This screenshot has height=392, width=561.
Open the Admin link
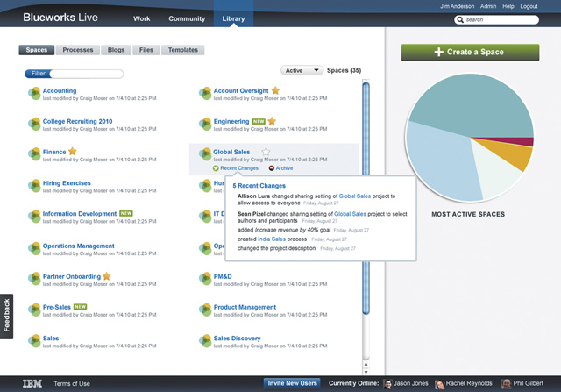tap(488, 6)
